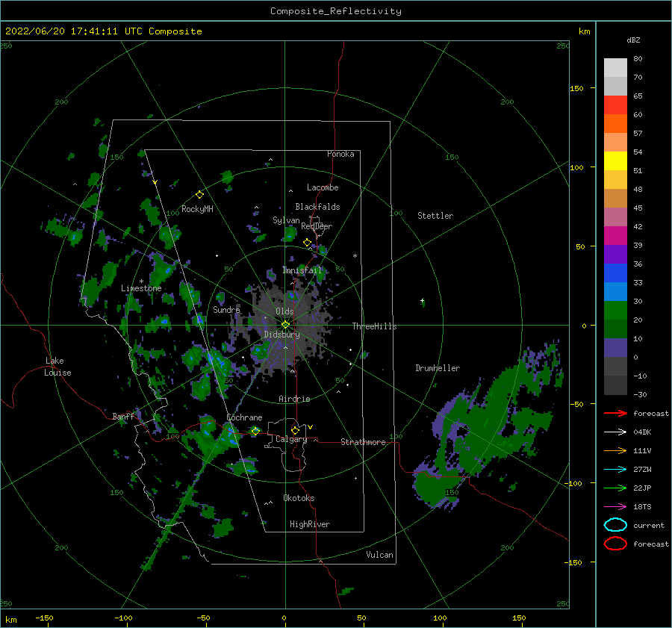Click the Ponoka map label
The height and width of the screenshot is (628, 672).
coord(340,154)
